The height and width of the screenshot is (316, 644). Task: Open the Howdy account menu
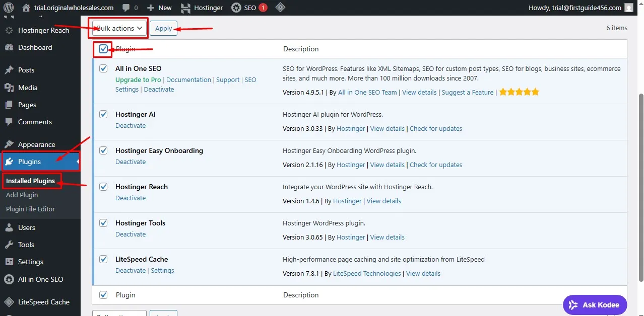(579, 7)
